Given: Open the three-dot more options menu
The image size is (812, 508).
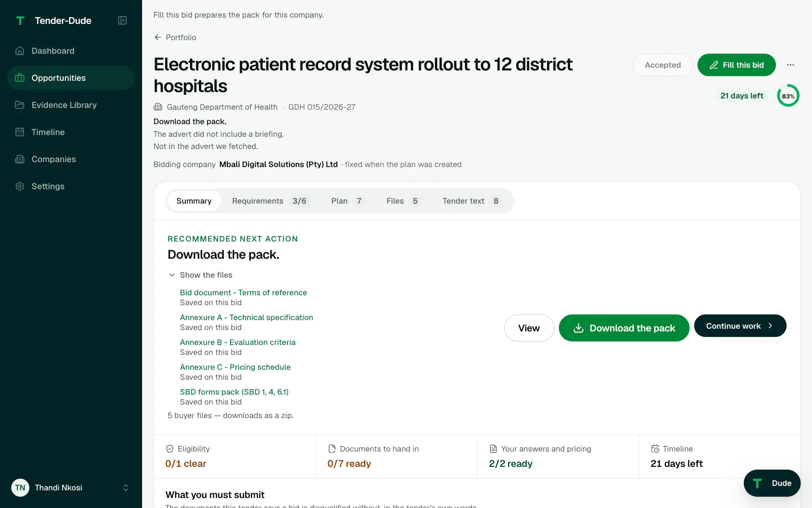Looking at the screenshot, I should tap(790, 65).
